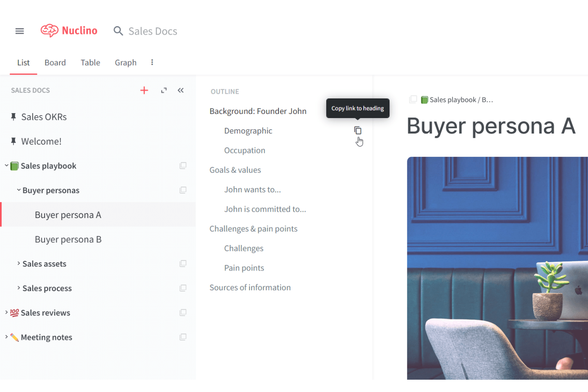Open the blue room cover image
The height and width of the screenshot is (392, 588).
coord(497,268)
